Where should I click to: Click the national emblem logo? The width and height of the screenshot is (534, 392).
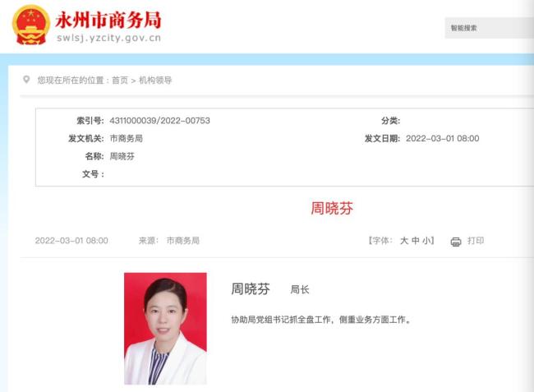click(31, 25)
